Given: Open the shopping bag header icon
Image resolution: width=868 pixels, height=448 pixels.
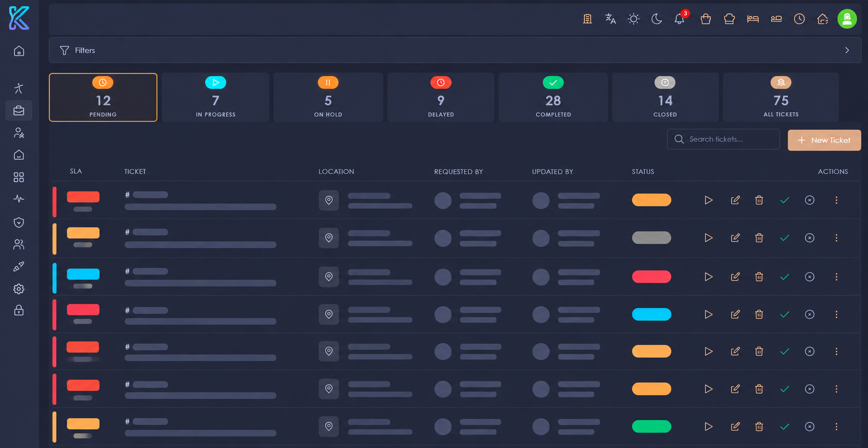Looking at the screenshot, I should [705, 19].
